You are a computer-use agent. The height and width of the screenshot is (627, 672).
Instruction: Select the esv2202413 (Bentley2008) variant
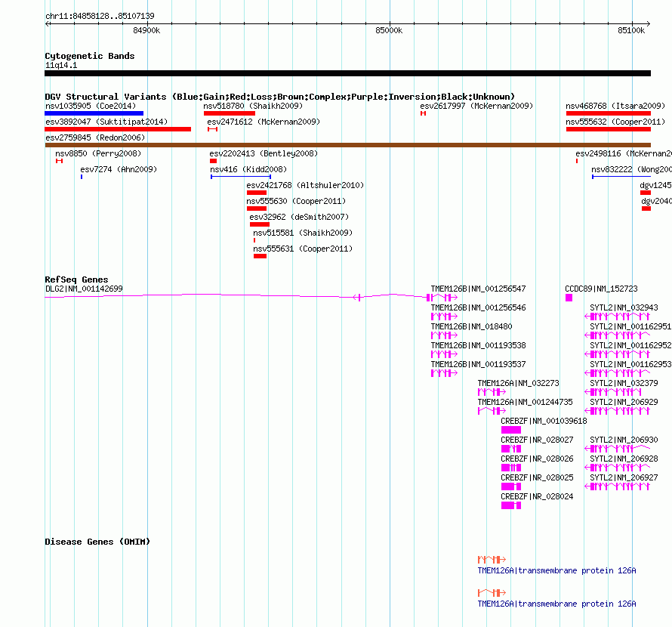(x=213, y=161)
